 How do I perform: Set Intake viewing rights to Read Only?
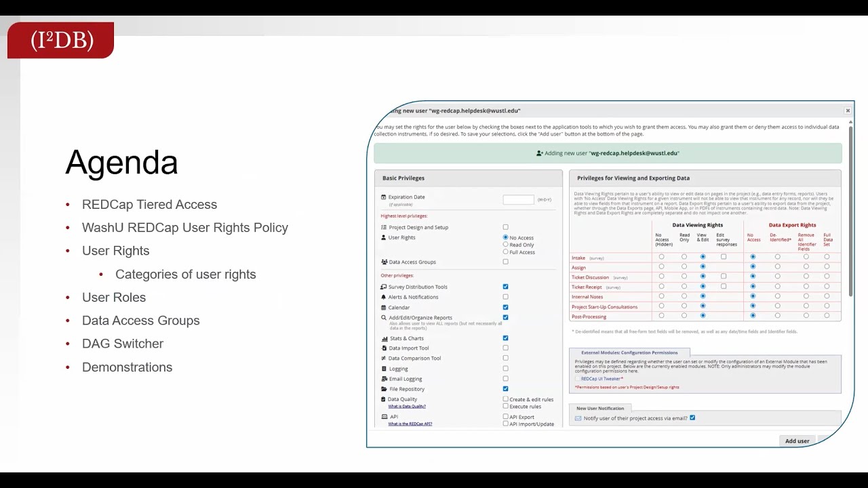(684, 257)
